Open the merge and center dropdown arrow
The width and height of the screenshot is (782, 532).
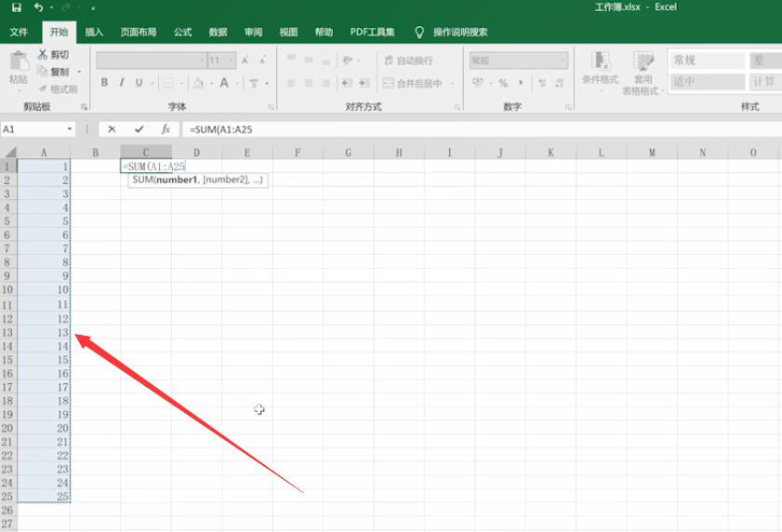(452, 84)
